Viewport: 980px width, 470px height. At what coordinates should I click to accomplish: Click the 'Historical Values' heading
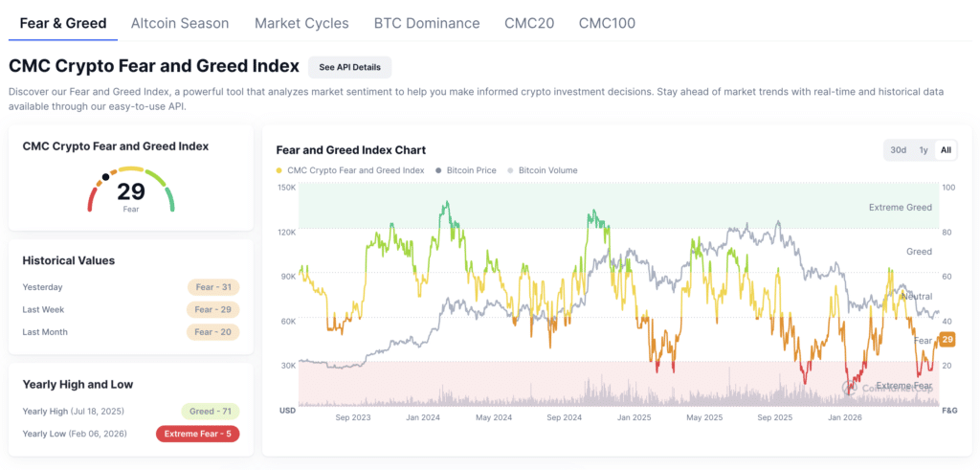tap(69, 260)
